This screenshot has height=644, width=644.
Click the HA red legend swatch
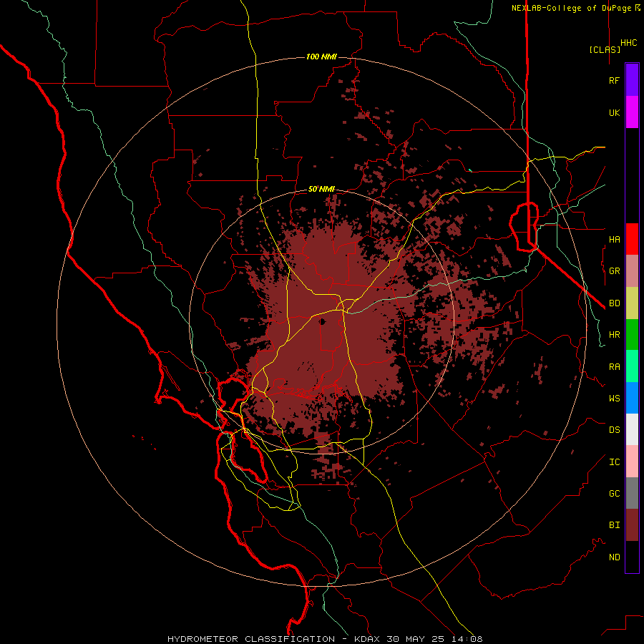click(x=632, y=239)
